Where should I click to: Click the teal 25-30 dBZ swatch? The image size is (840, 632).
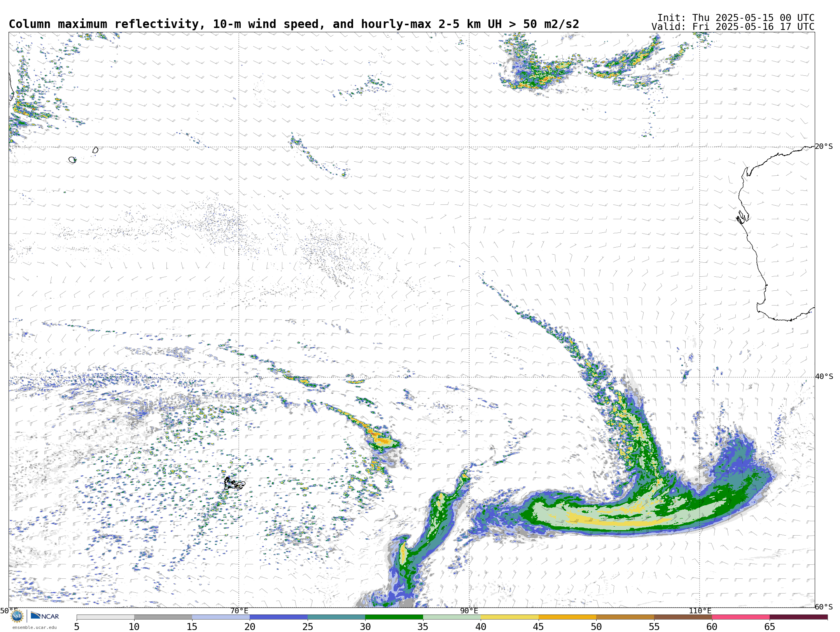(x=336, y=617)
